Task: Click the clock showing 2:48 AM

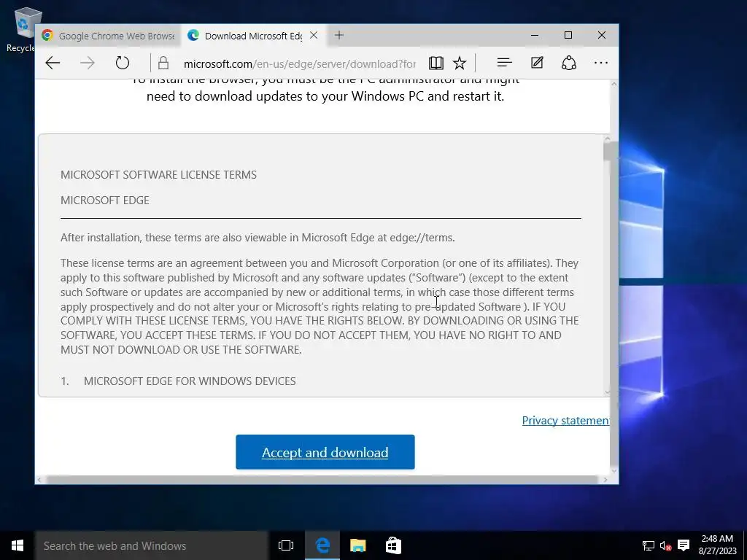Action: 718,545
